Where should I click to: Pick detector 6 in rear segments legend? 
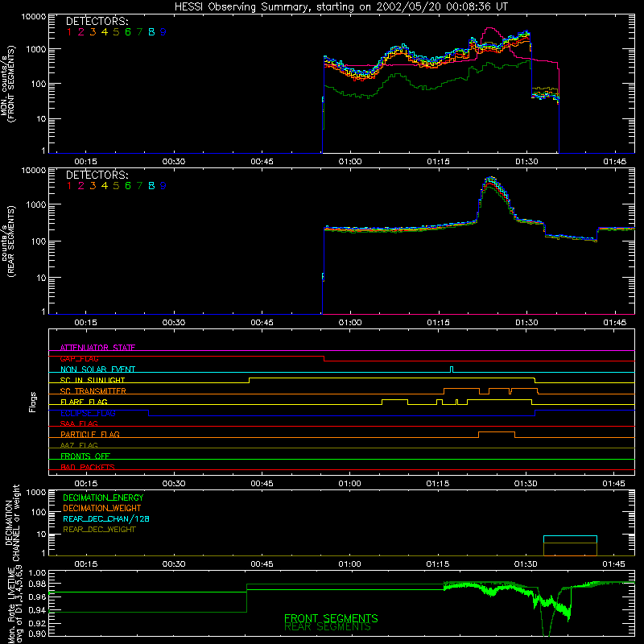point(128,186)
